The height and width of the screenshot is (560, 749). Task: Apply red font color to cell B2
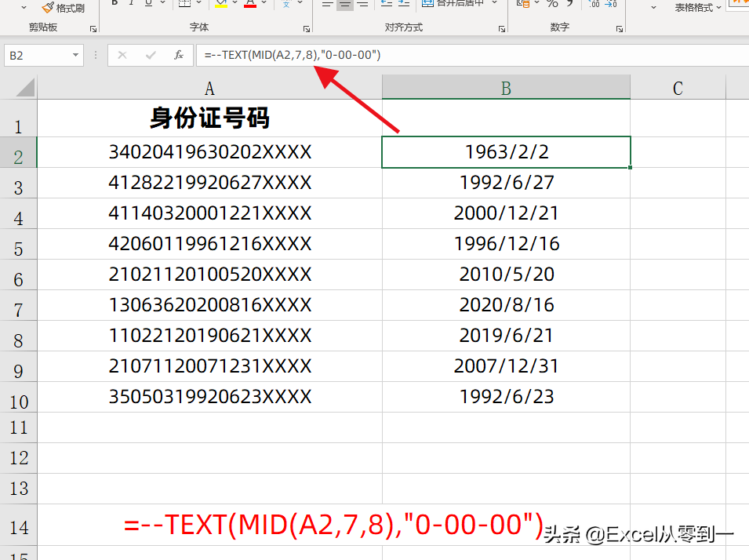click(251, 5)
